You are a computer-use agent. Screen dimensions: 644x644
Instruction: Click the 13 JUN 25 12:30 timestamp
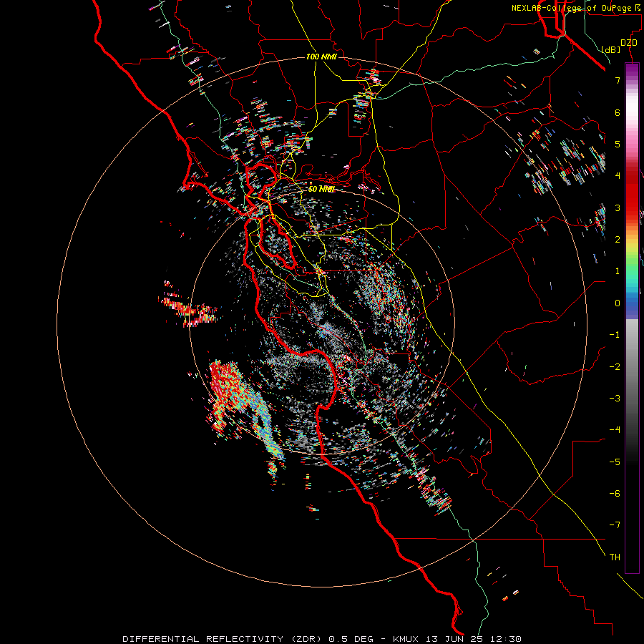click(x=474, y=639)
